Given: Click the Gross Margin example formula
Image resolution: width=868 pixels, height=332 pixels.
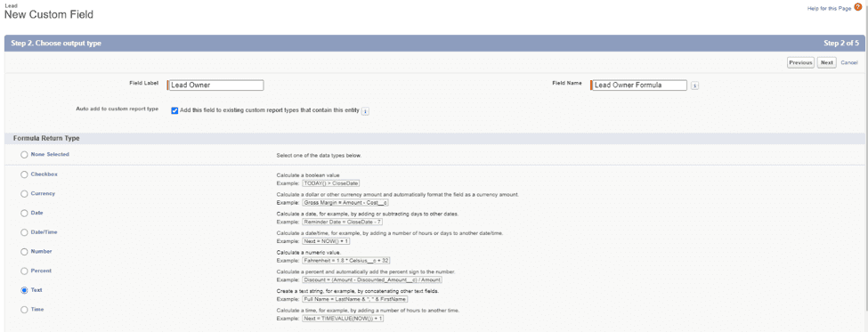Looking at the screenshot, I should tap(346, 203).
